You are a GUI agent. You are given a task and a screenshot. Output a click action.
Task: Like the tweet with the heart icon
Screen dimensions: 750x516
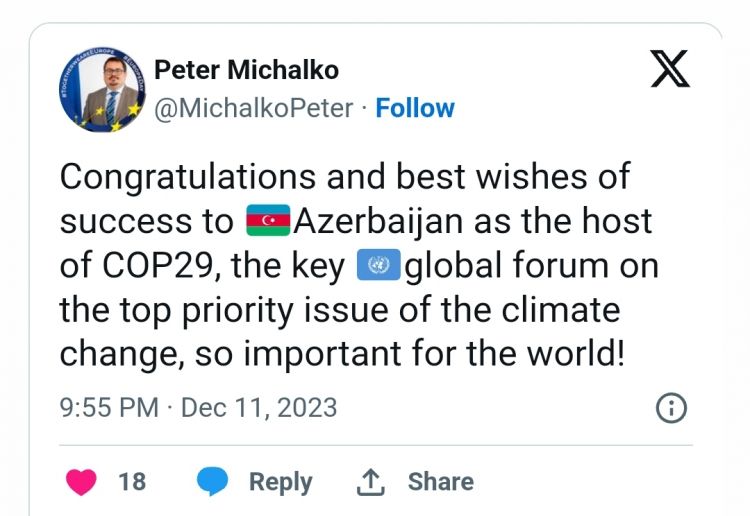pos(81,481)
